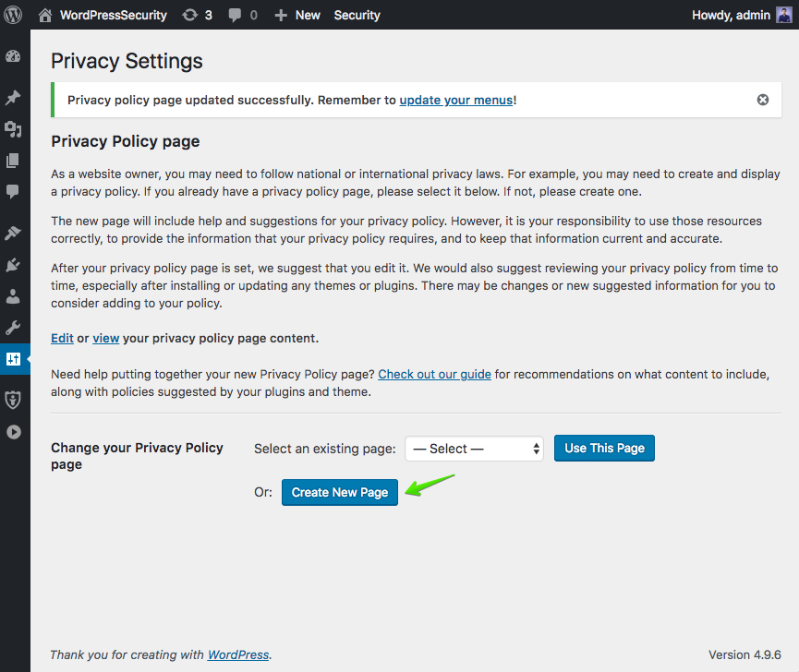Click the 'Privacy Settings' page heading

point(127,61)
